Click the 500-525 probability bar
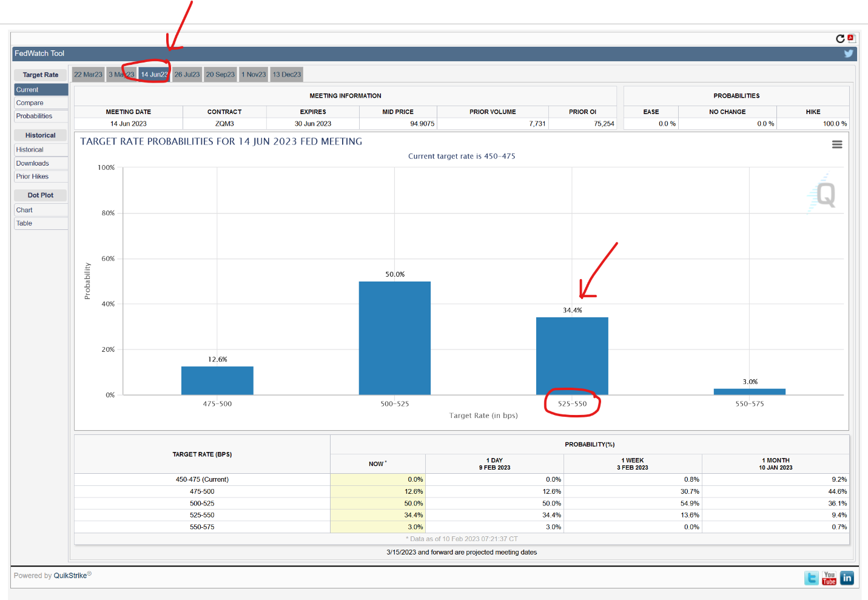 (394, 338)
